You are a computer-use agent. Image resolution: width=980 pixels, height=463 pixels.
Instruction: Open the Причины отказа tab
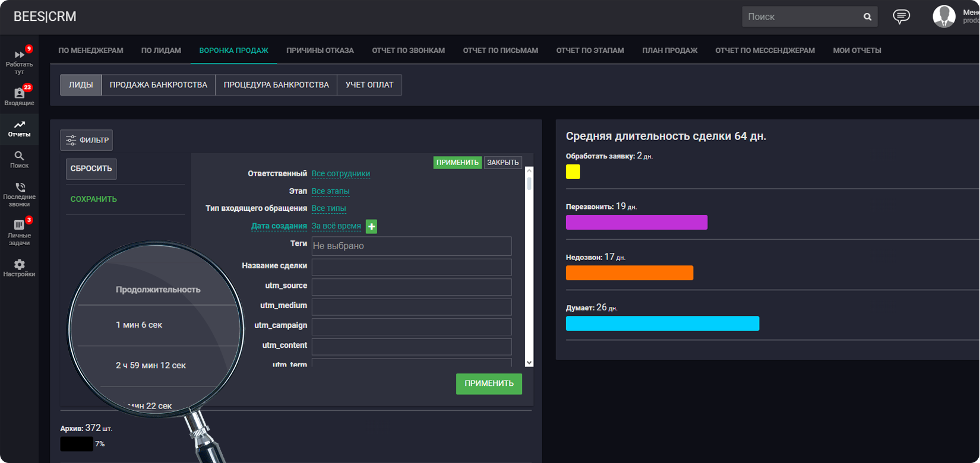(320, 50)
